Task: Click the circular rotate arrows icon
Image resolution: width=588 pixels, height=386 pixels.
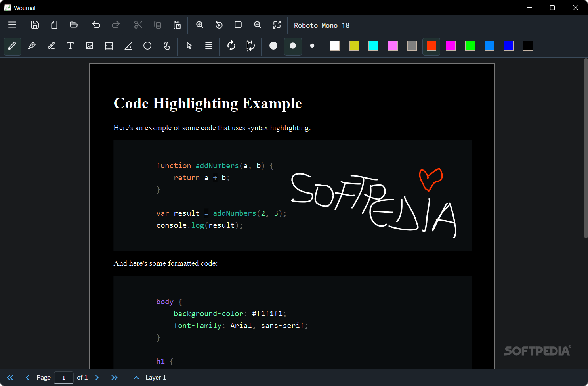Action: pos(231,46)
